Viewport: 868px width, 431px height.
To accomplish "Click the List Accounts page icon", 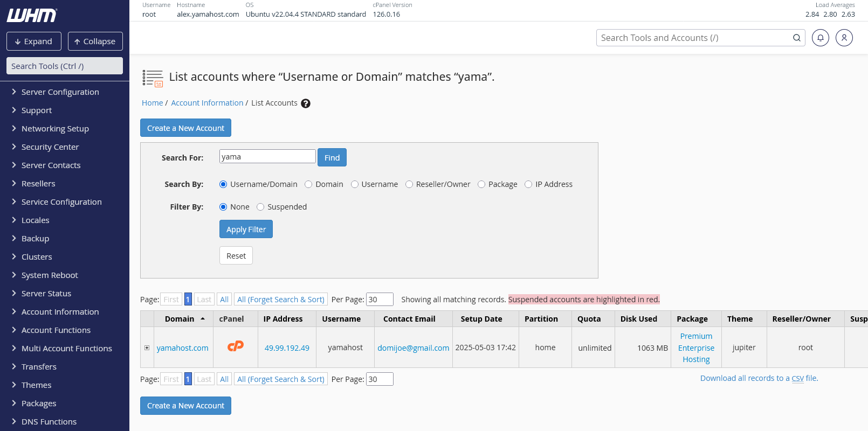I will coord(153,78).
